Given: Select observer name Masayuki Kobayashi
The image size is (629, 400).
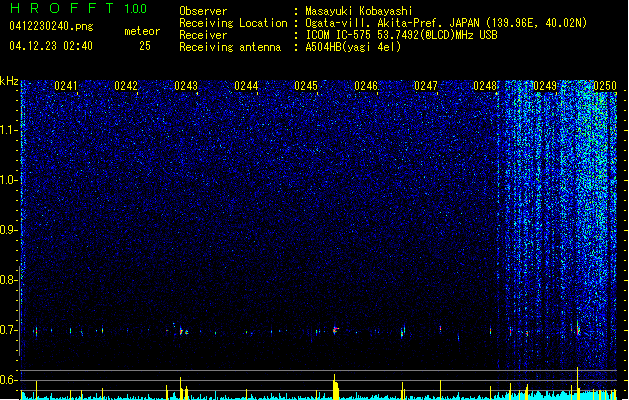Looking at the screenshot, I should (359, 11).
